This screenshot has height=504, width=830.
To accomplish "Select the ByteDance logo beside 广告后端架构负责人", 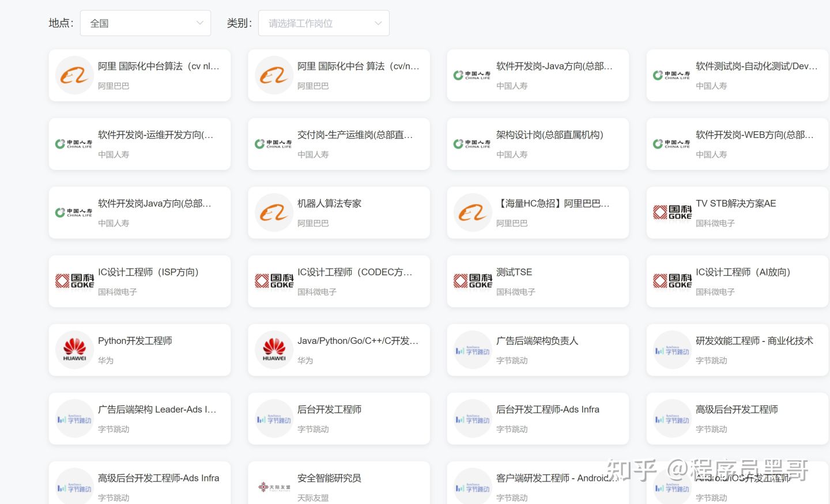I will [x=473, y=350].
